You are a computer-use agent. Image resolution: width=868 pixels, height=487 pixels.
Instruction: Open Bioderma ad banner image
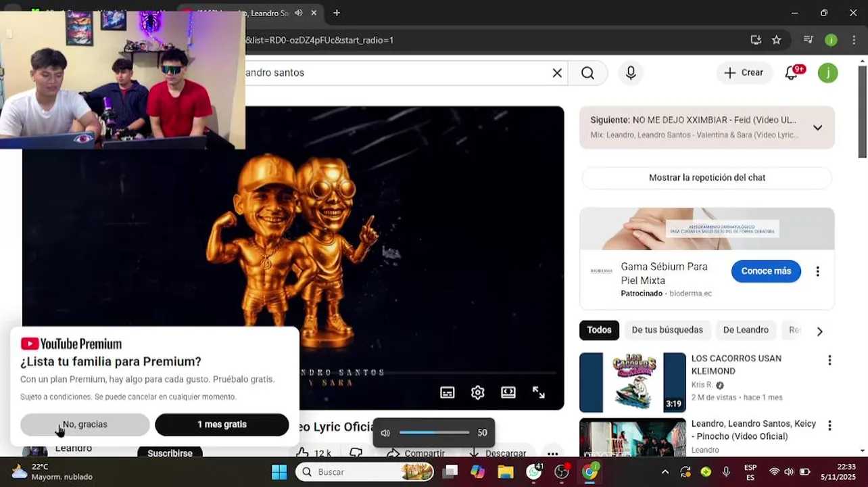coord(707,229)
